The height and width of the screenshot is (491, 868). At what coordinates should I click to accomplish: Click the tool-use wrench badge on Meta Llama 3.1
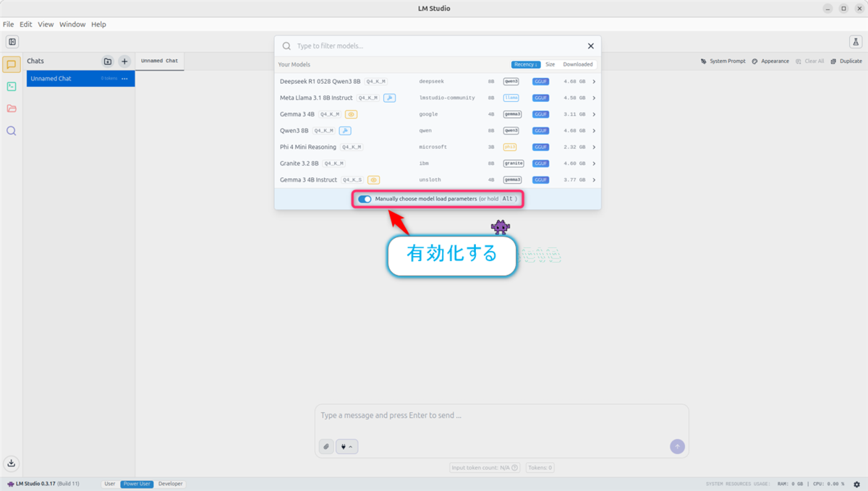click(x=389, y=98)
